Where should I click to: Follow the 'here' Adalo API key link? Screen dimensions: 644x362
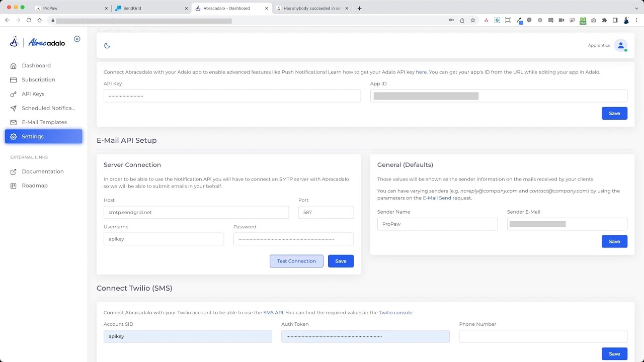pyautogui.click(x=421, y=72)
